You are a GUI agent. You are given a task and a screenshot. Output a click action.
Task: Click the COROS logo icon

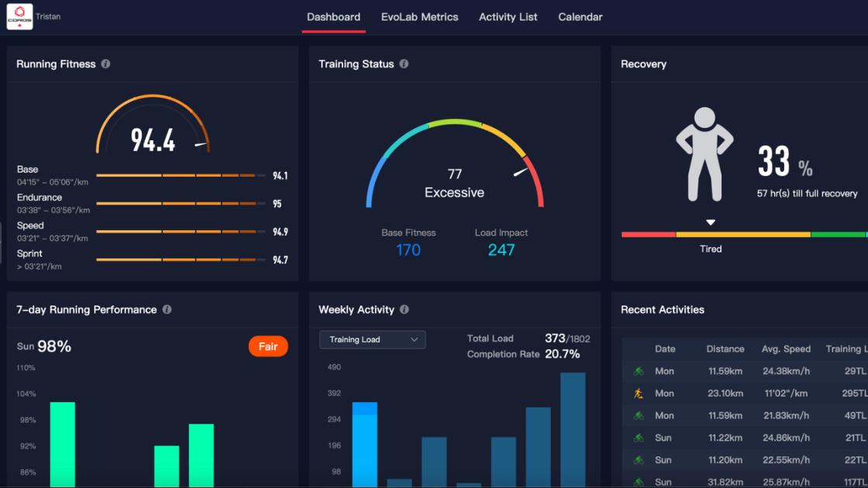(x=19, y=15)
